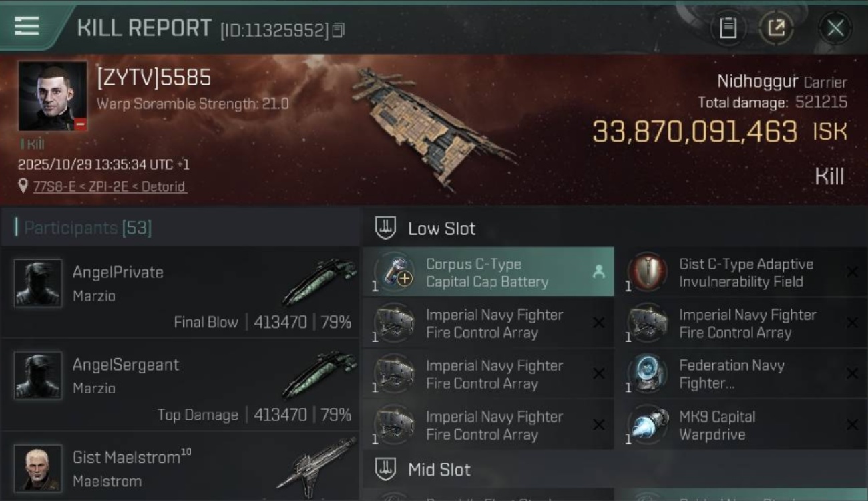Select the AngelSergeant participant portrait
Screen dimensions: 868x501
click(x=38, y=375)
